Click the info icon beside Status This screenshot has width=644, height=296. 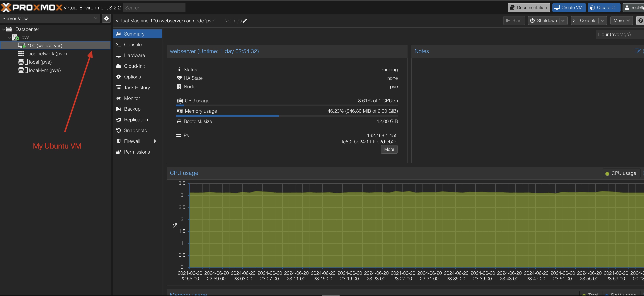179,69
